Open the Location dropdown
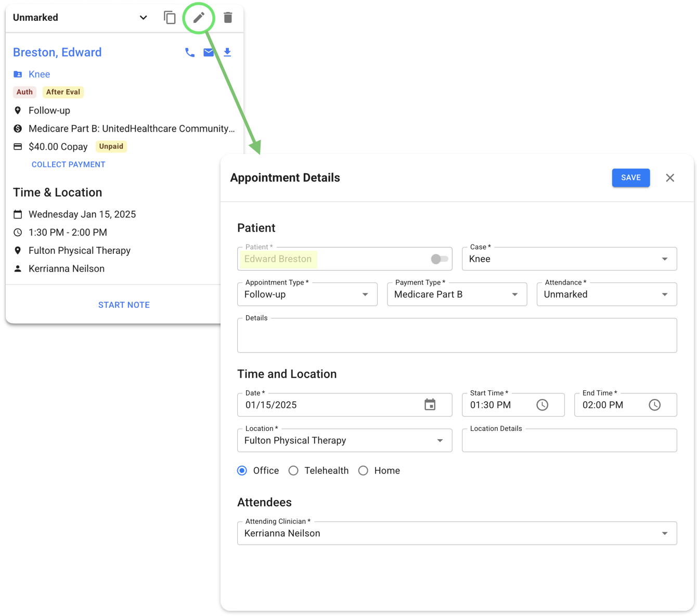697x616 pixels. pyautogui.click(x=345, y=440)
